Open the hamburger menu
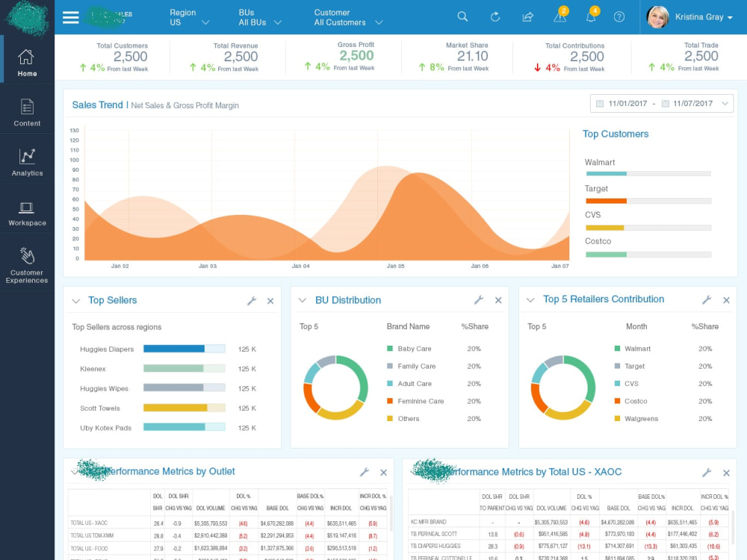 [70, 17]
